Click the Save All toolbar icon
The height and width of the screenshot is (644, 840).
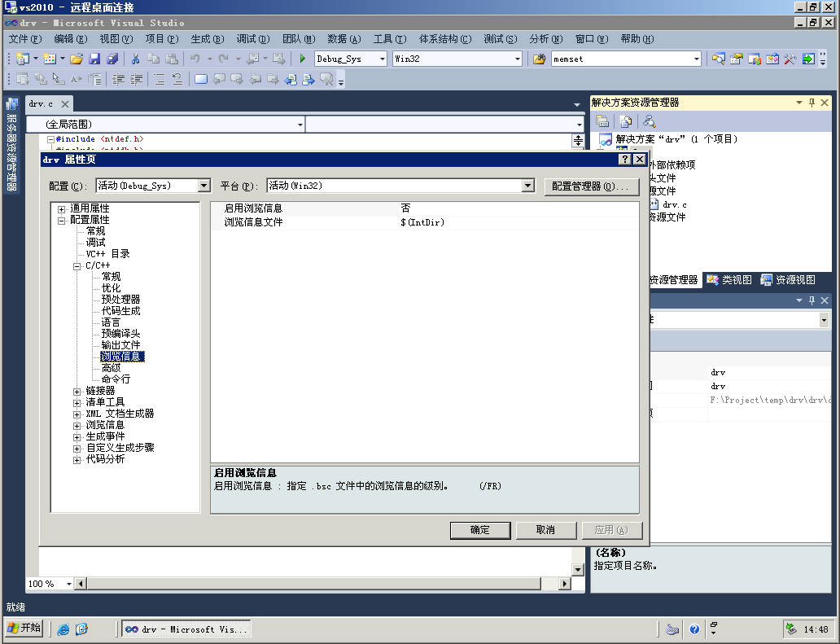pyautogui.click(x=112, y=59)
